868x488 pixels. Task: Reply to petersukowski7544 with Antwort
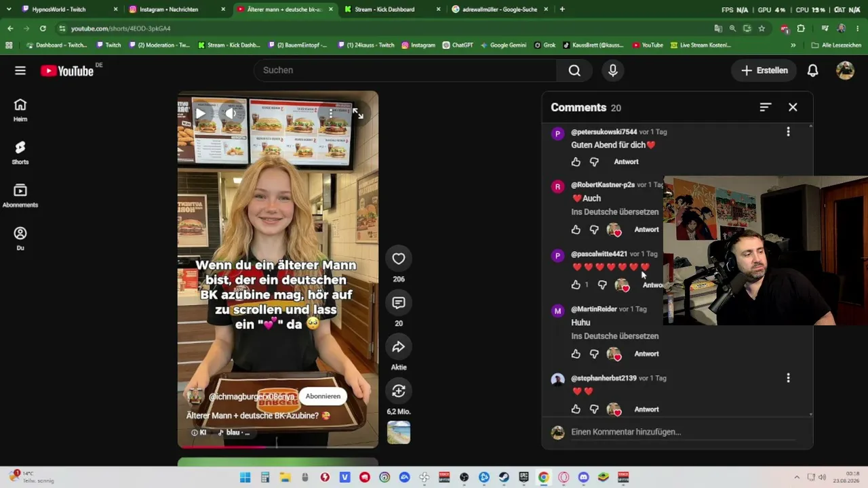(626, 162)
